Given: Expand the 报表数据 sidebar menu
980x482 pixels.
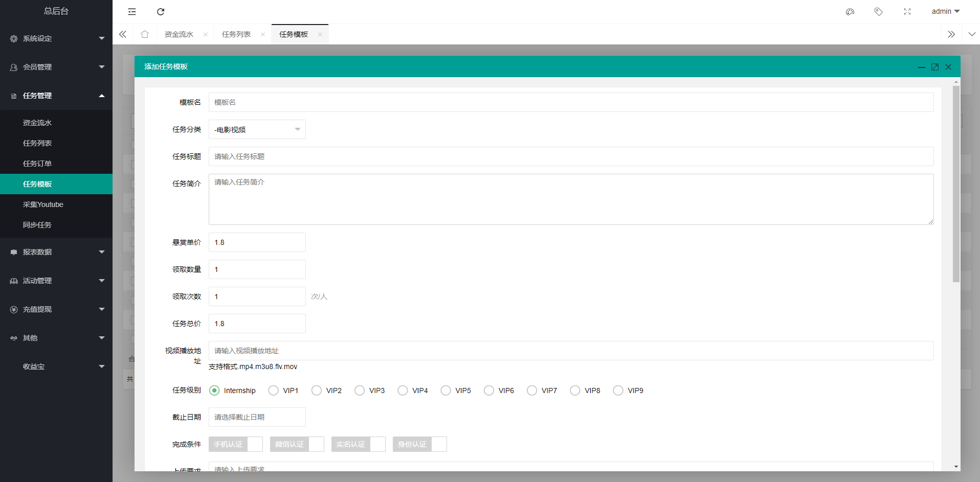Looking at the screenshot, I should coord(56,252).
